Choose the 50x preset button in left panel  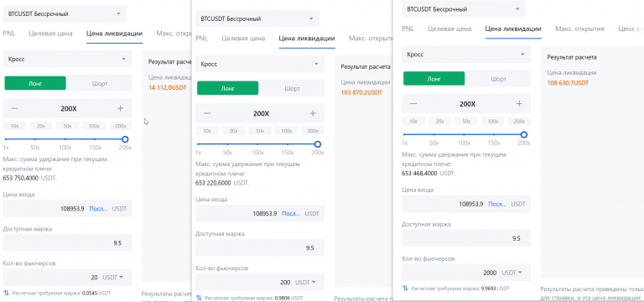(67, 126)
